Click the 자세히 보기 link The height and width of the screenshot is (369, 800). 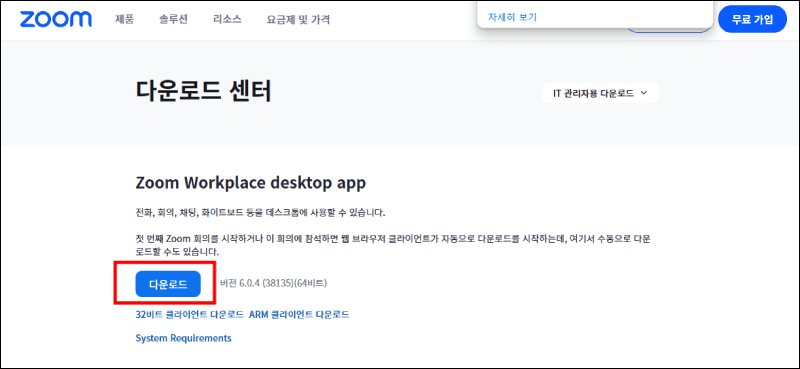pyautogui.click(x=512, y=17)
